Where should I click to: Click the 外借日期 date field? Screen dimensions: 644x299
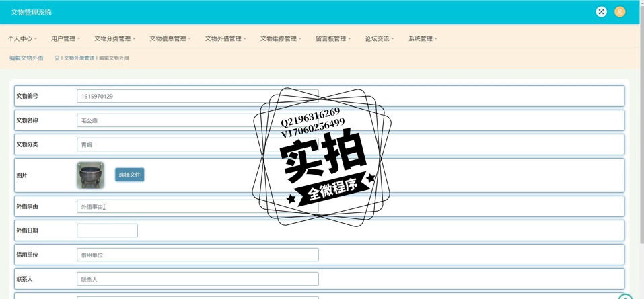point(107,230)
